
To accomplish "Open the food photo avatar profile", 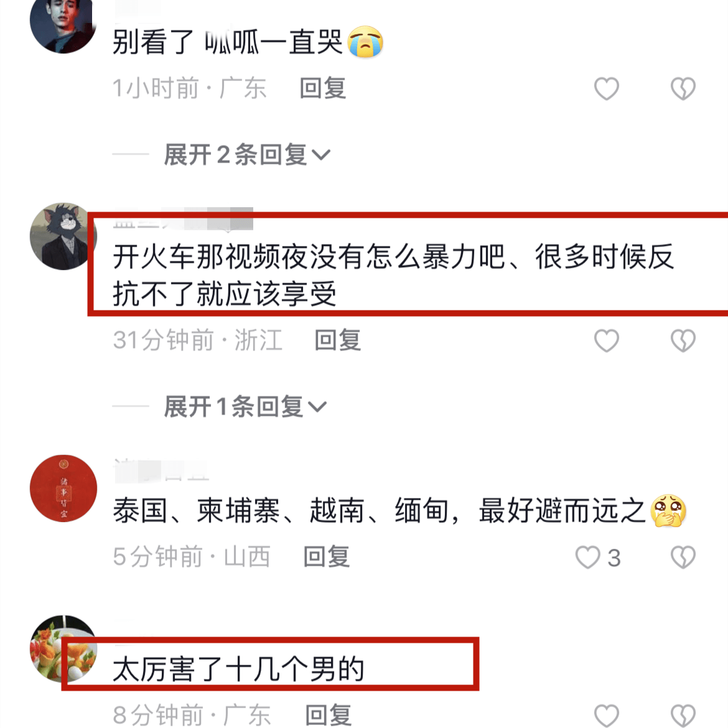I will pos(63,648).
